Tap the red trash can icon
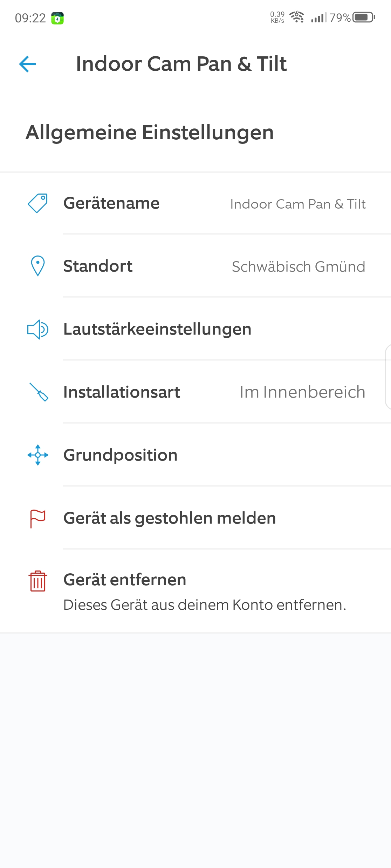 (38, 581)
